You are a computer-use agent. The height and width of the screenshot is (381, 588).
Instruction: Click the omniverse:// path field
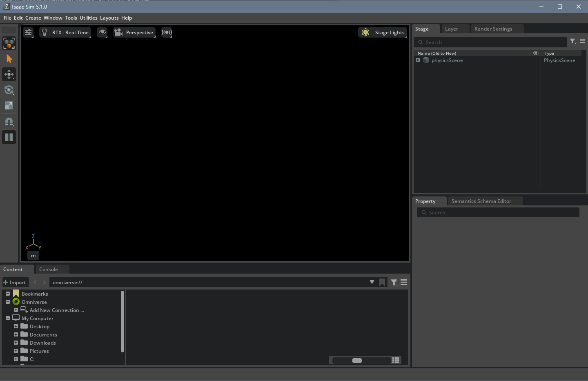click(163, 282)
